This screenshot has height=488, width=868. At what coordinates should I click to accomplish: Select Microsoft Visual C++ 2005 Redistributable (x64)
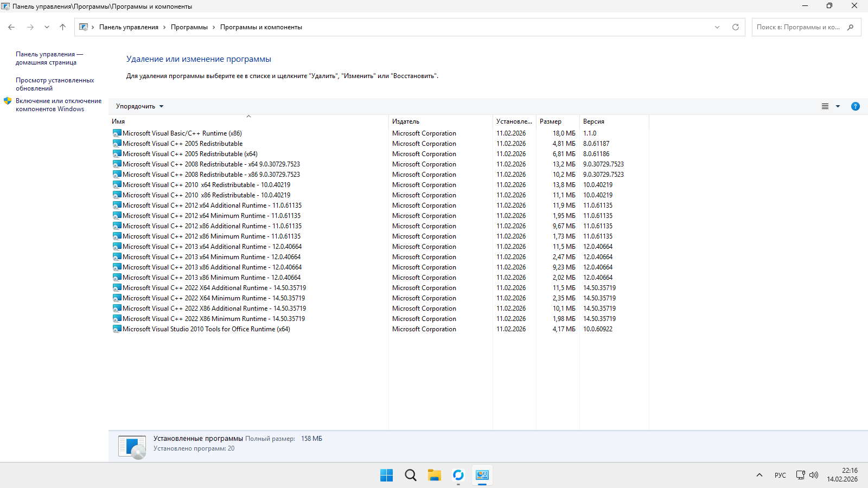(189, 154)
